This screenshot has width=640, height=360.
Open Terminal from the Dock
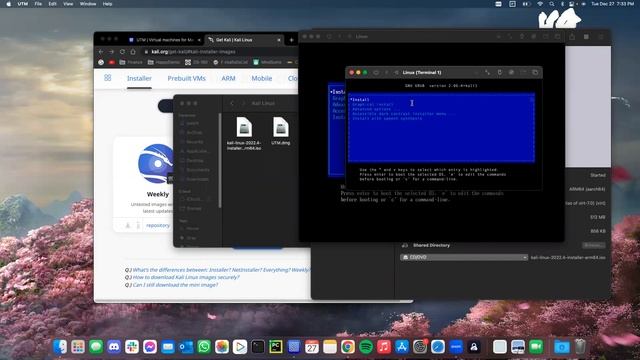tap(258, 347)
